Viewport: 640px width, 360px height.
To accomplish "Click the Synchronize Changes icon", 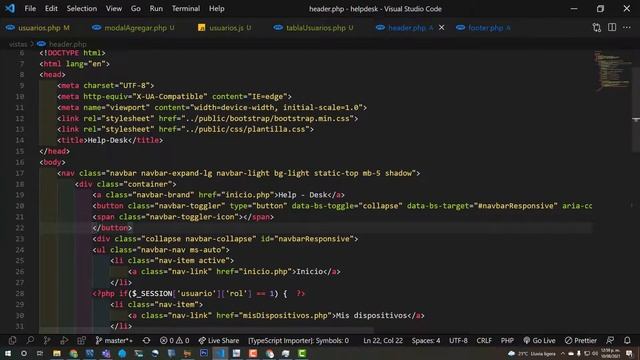I will 147,340.
